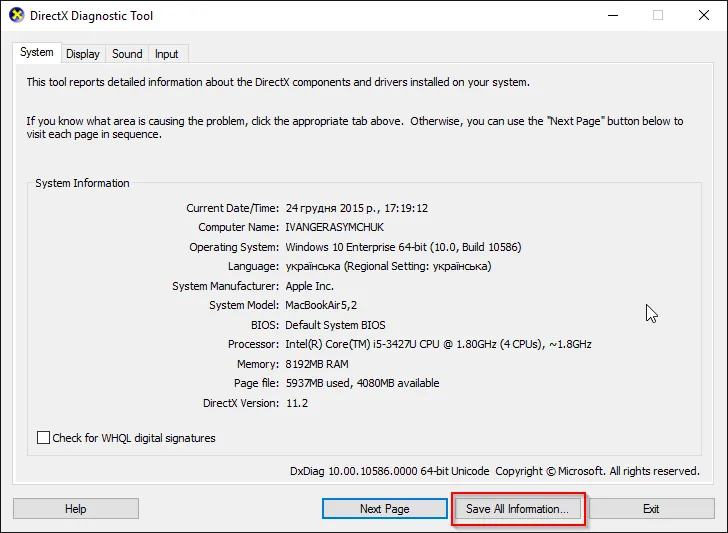
Task: Click the Intel Core i5-3427U processor value
Action: (438, 344)
